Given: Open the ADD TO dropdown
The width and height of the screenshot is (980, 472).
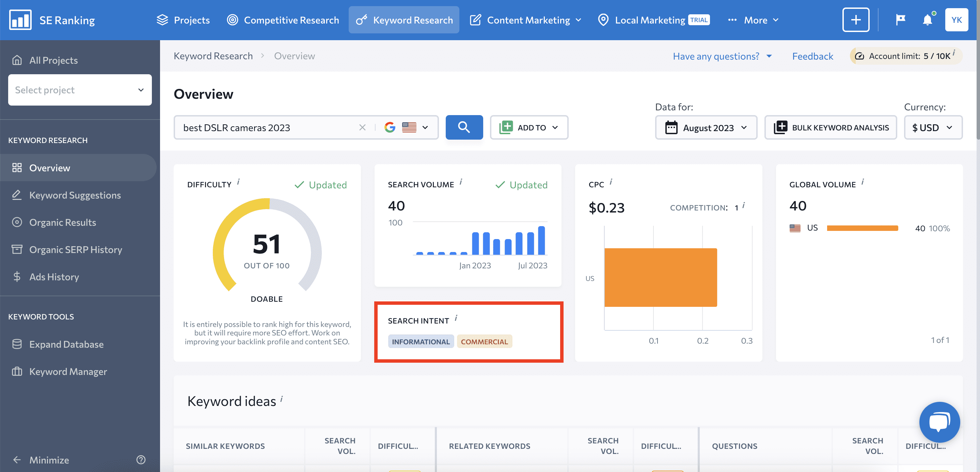Looking at the screenshot, I should click(x=529, y=127).
